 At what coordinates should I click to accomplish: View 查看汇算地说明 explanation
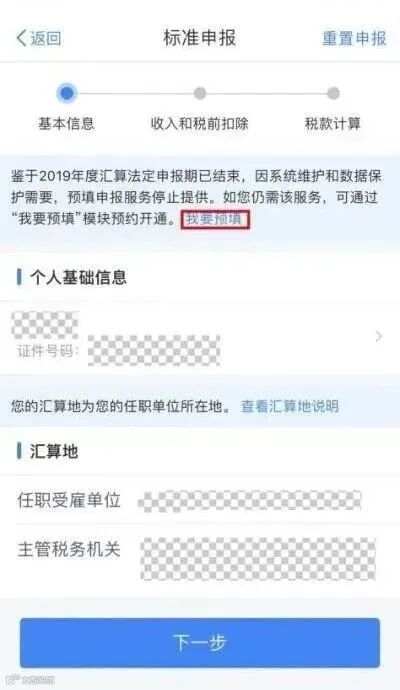coord(290,406)
